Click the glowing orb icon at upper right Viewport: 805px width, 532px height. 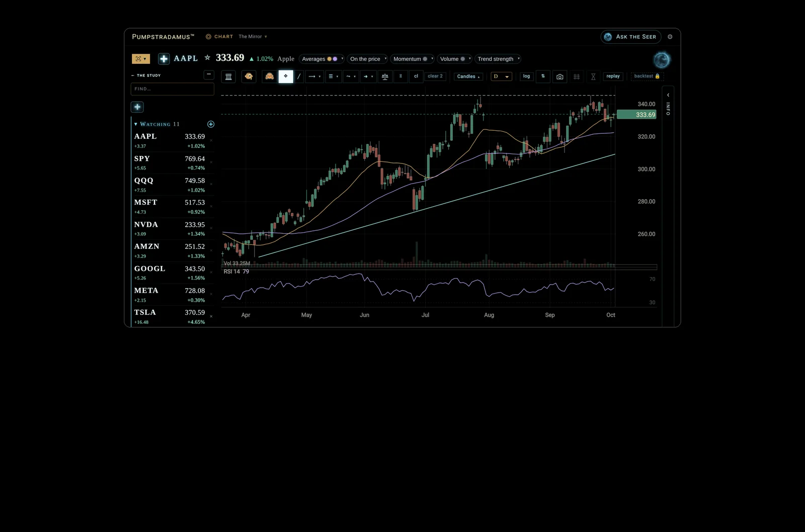click(x=662, y=60)
